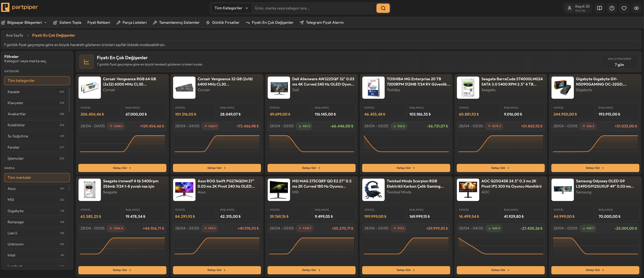Screen dimensions: 644x278
Task: Filter by Rampage brand
Action: [36, 222]
